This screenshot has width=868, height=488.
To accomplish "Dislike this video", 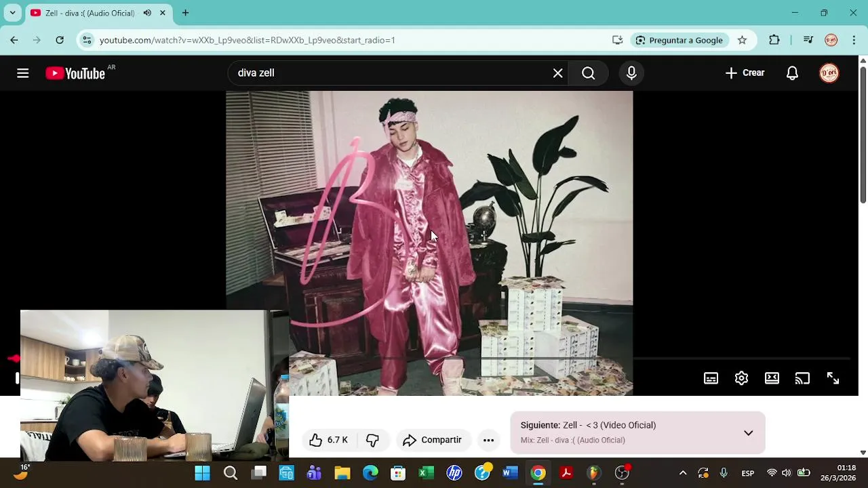I will coord(372,440).
